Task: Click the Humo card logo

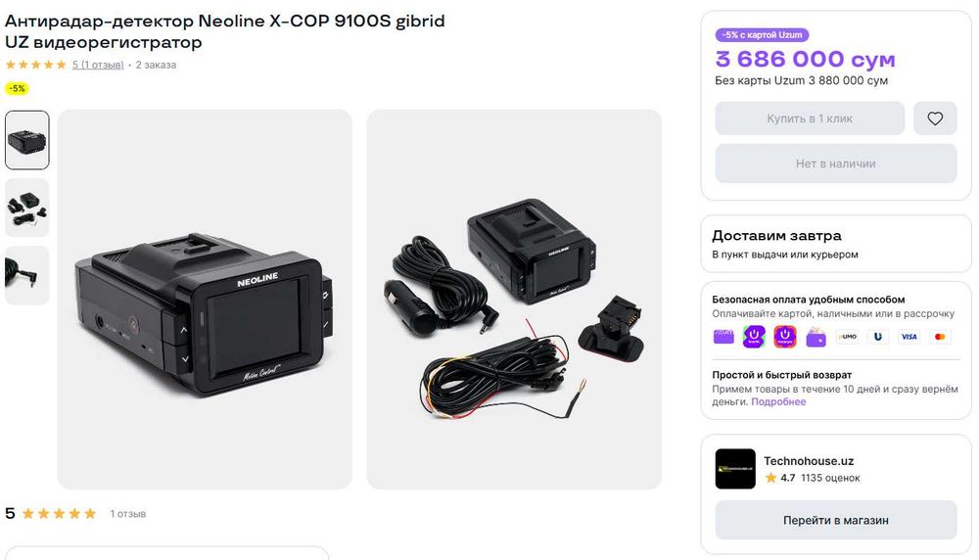Action: pyautogui.click(x=847, y=337)
